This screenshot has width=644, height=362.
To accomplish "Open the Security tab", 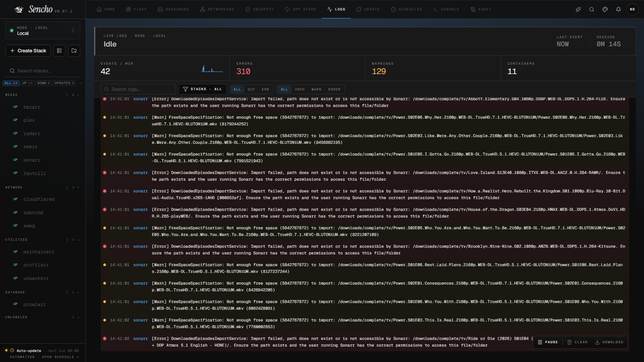I will (260, 9).
